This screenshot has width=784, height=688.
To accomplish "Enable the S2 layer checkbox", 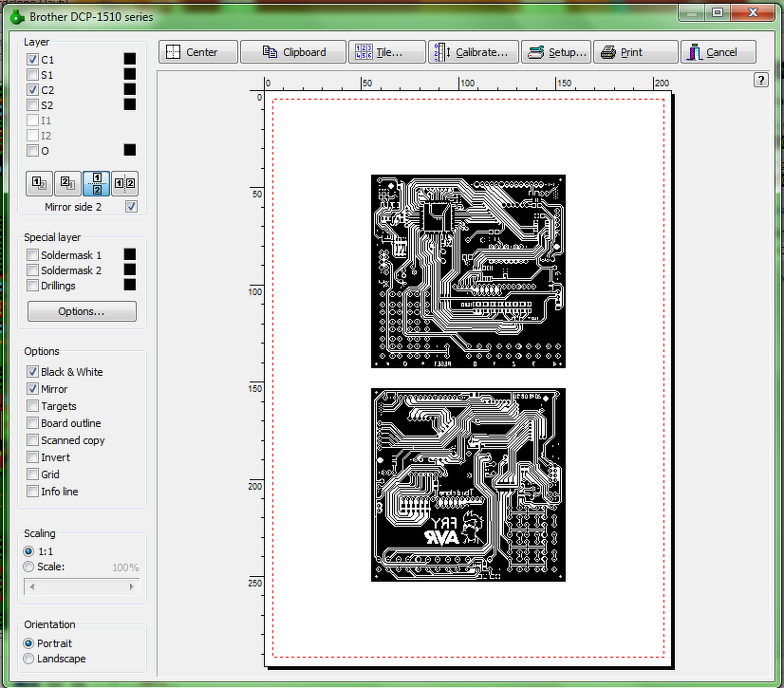I will point(32,105).
